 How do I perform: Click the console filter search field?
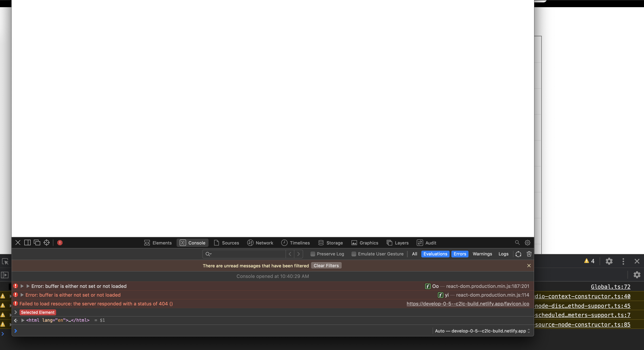[248, 254]
